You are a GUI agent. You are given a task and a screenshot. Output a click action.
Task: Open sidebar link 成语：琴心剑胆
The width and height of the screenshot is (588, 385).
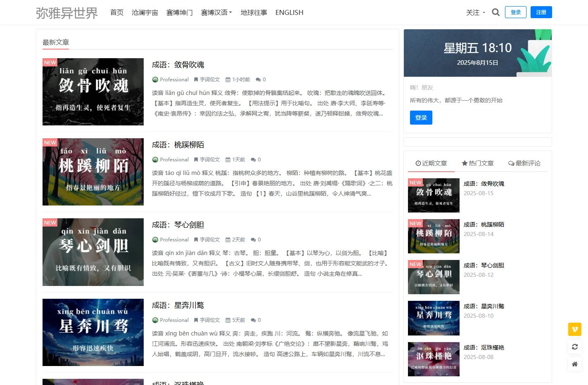pos(484,265)
